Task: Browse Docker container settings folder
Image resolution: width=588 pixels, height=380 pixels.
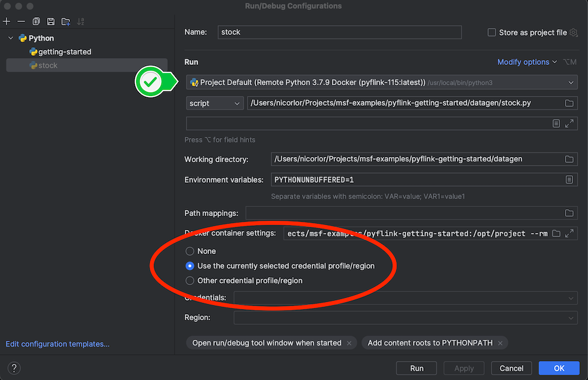Action: [556, 233]
